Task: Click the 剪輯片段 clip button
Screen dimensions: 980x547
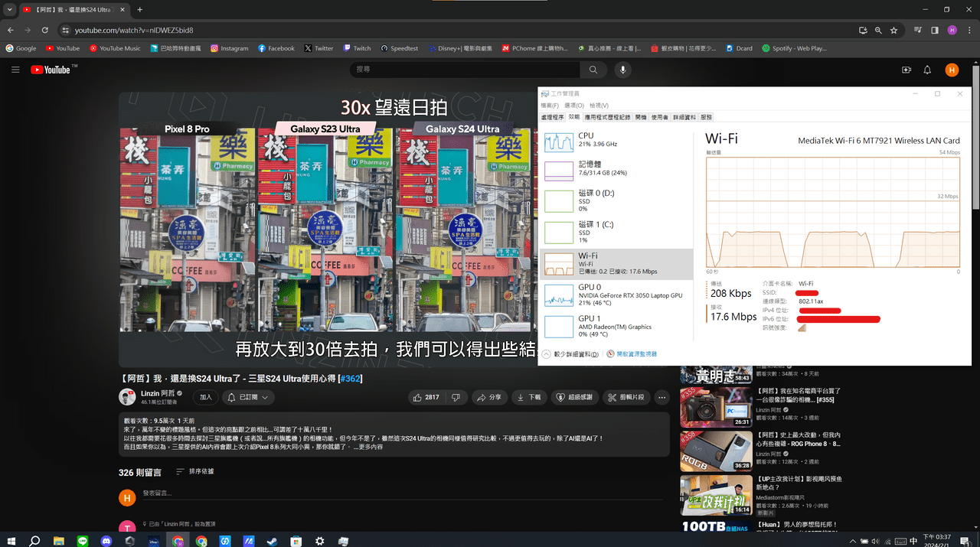Action: [x=626, y=397]
